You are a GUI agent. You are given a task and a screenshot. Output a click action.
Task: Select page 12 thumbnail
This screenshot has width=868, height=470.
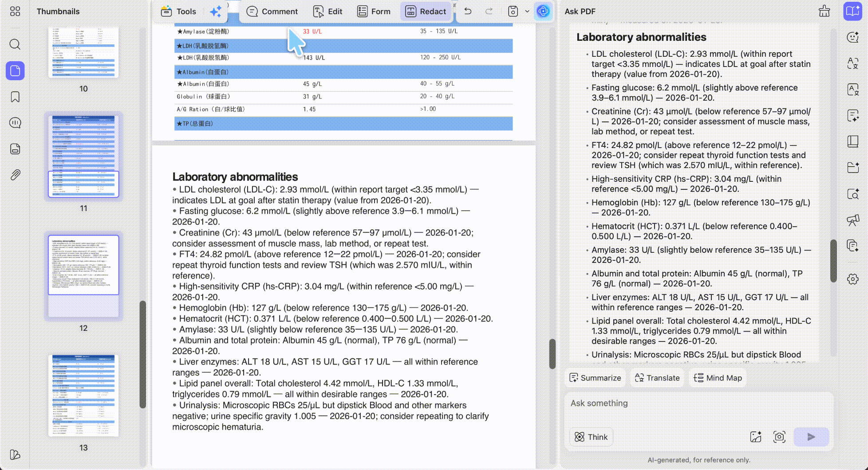click(x=83, y=276)
